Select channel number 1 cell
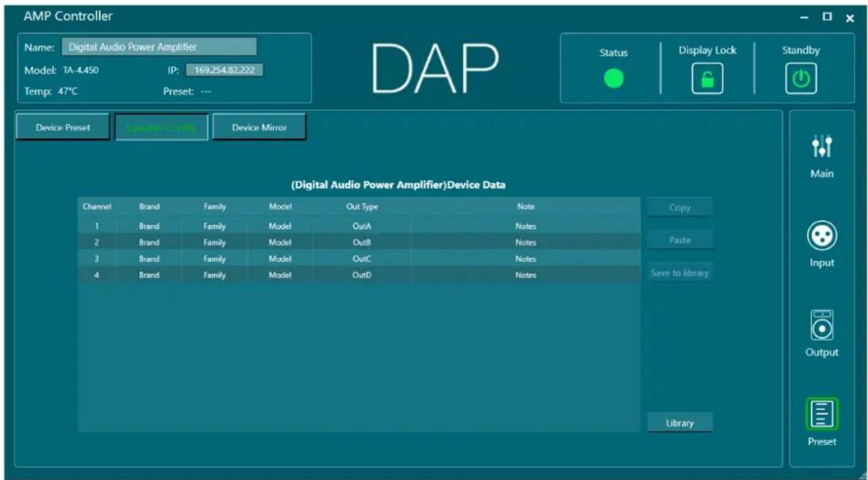 [x=97, y=226]
